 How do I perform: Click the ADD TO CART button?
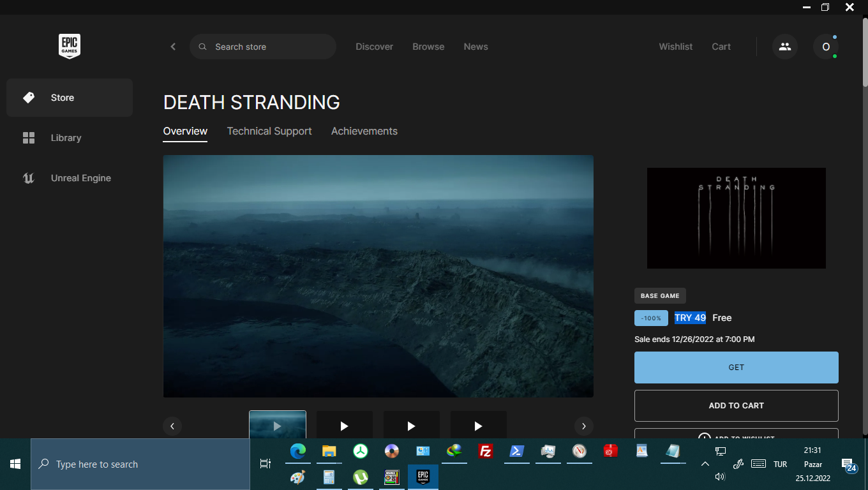(737, 406)
